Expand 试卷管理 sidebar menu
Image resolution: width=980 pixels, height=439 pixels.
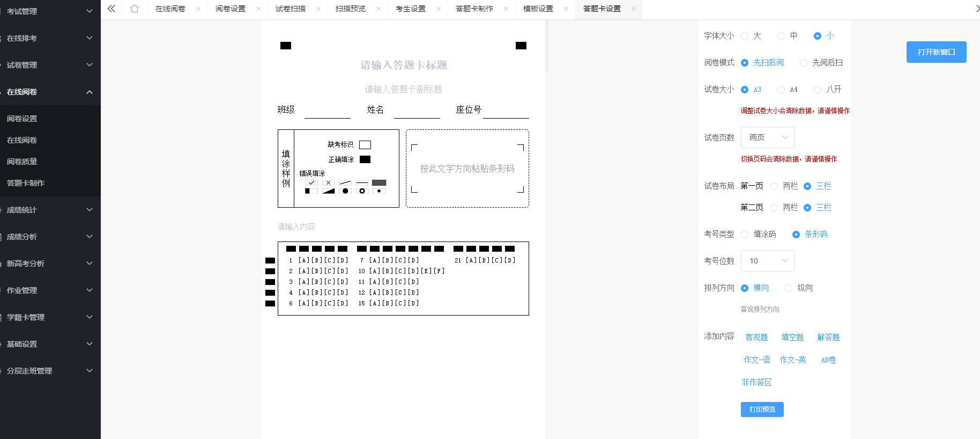coord(50,65)
